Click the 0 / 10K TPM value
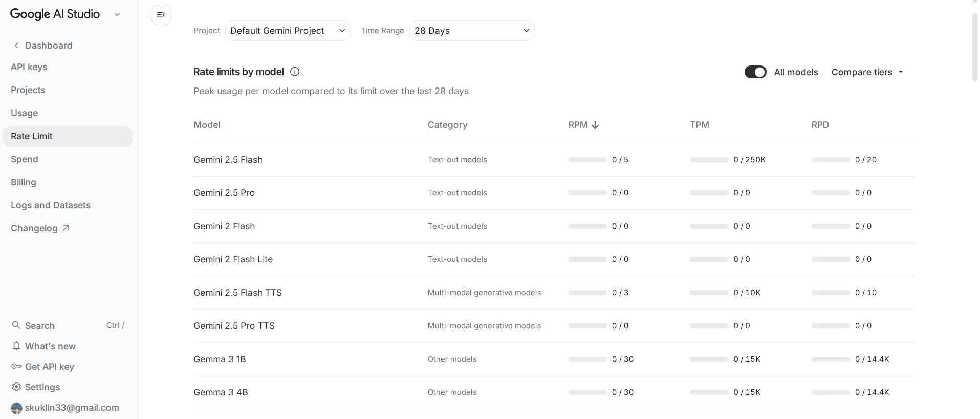The width and height of the screenshot is (980, 419). pyautogui.click(x=747, y=293)
